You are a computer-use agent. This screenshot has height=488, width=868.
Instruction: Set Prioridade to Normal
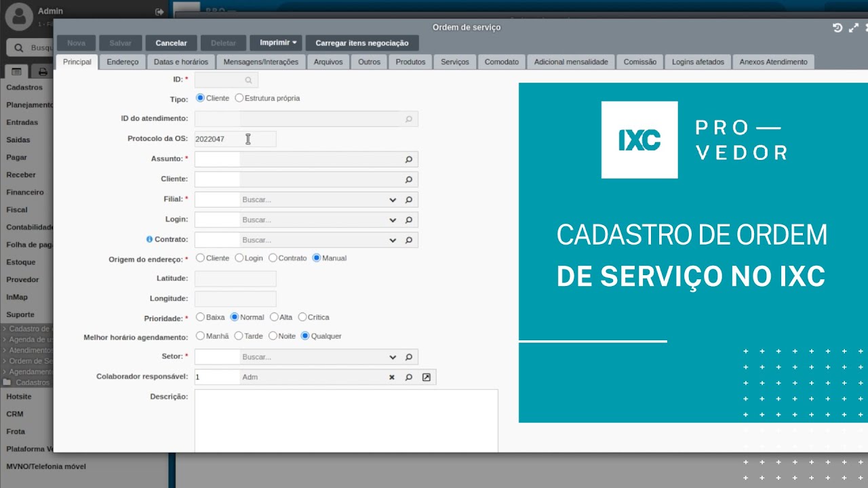click(235, 317)
